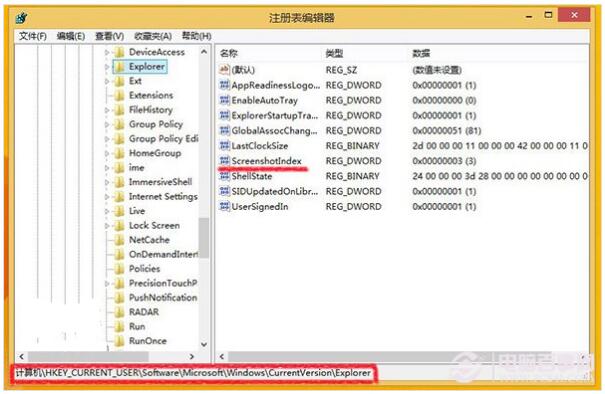Click the Ext folder icon
This screenshot has width=605, height=394.
coord(120,81)
